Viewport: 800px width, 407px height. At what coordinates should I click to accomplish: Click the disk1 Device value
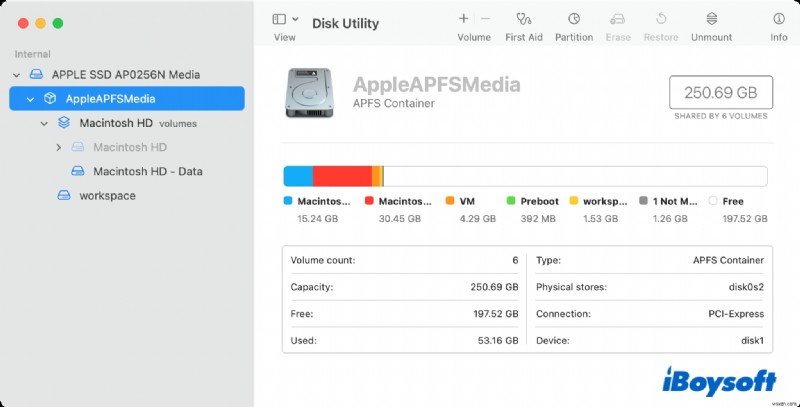753,340
